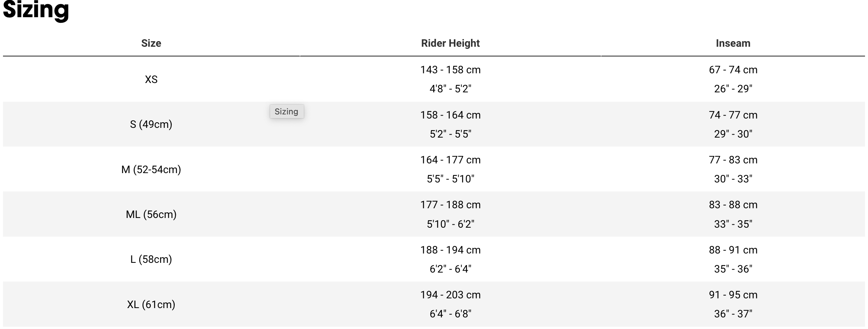
Task: Click the 88 - 91 cm inseam value
Action: (x=733, y=250)
